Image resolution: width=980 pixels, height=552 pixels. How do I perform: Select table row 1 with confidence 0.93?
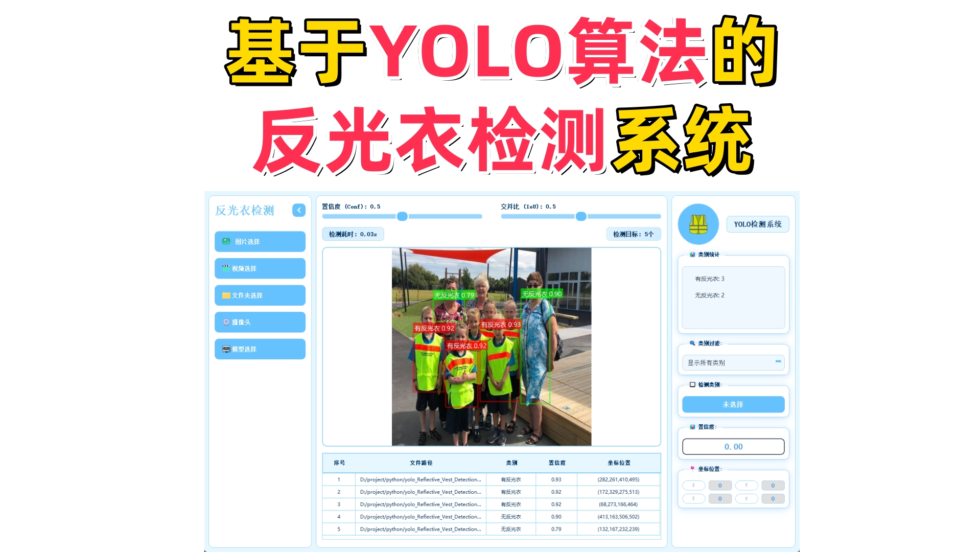click(x=491, y=479)
